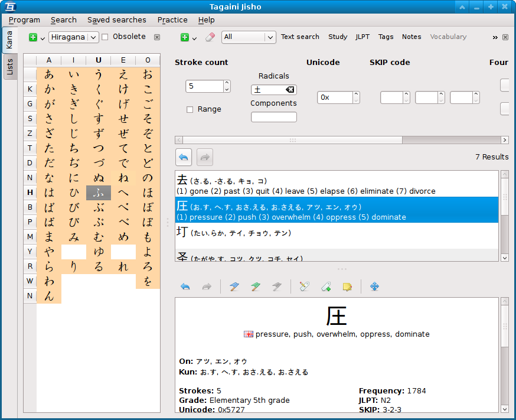The image size is (516, 420).
Task: Click the results list vertical scrollbar
Action: [504, 216]
